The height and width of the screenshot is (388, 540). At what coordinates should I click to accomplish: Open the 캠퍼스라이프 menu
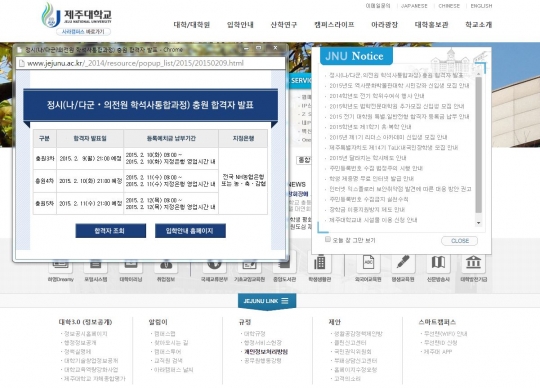(334, 25)
